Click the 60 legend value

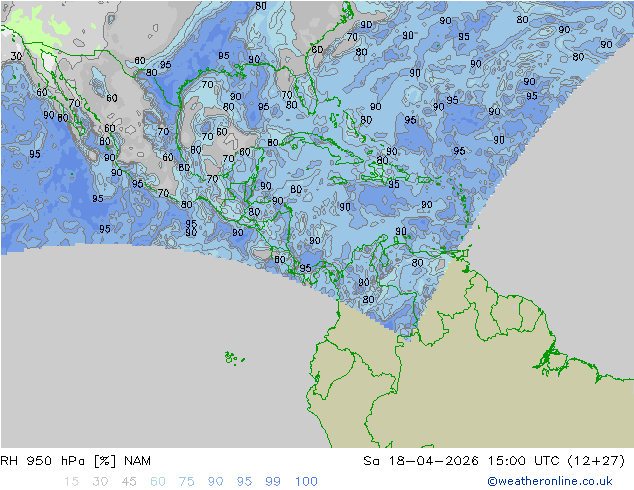tap(158, 482)
